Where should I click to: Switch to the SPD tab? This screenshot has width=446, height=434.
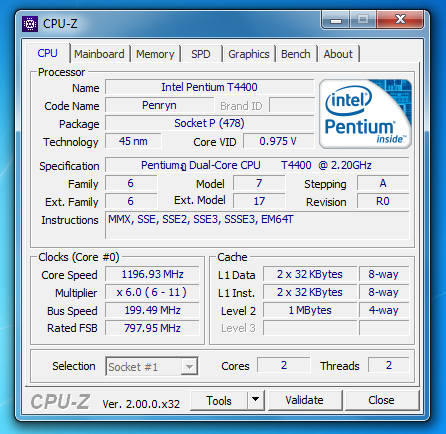click(x=201, y=54)
